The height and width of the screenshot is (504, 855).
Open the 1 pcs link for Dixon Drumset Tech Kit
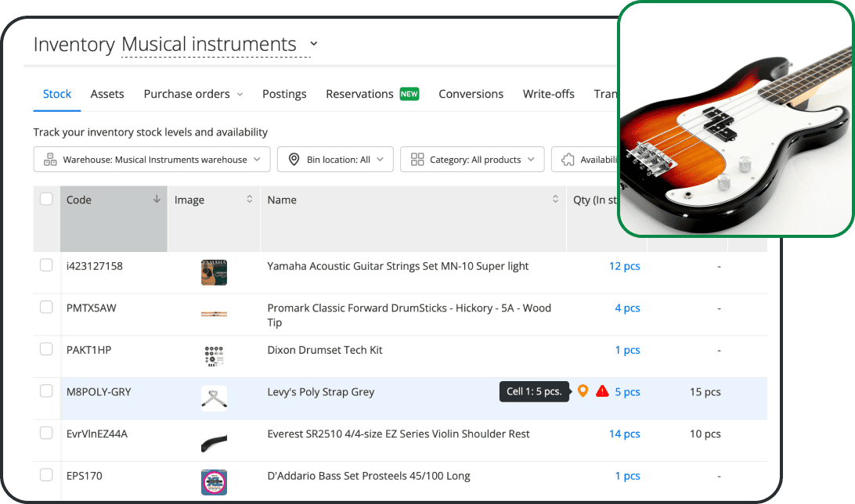pyautogui.click(x=628, y=350)
